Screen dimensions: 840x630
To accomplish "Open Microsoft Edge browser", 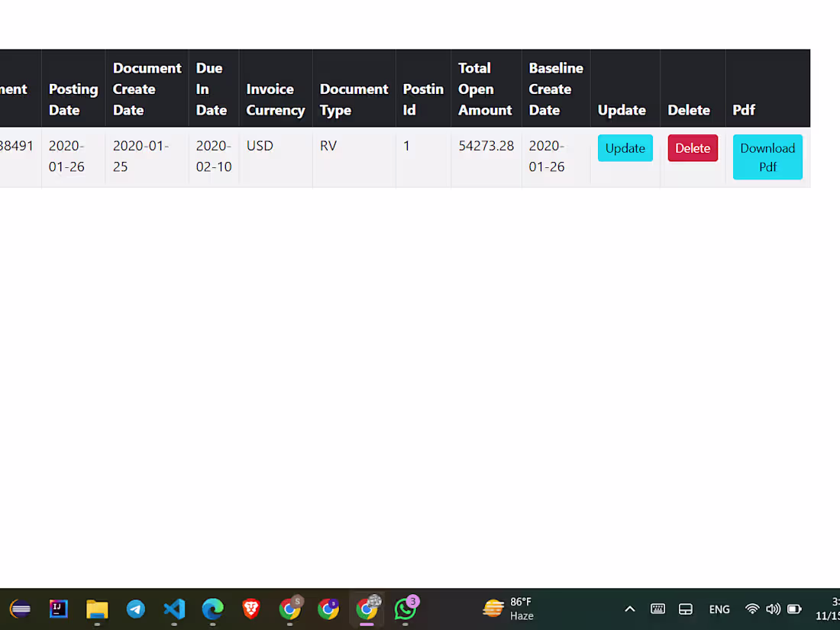I will 212,609.
